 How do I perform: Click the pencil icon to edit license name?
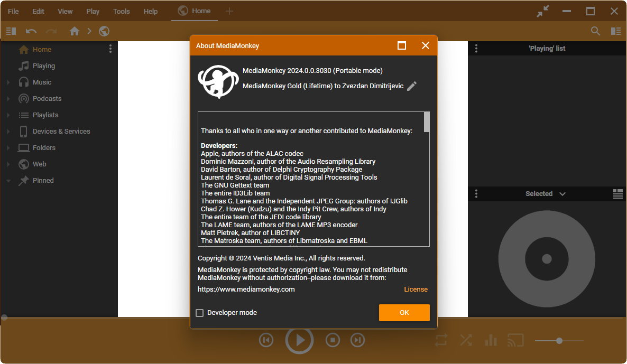(412, 86)
